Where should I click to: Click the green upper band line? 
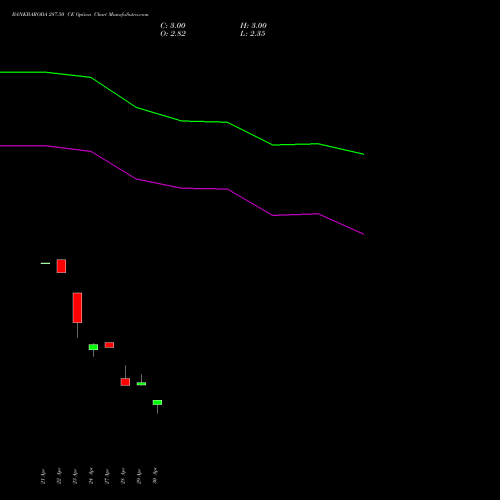182,120
